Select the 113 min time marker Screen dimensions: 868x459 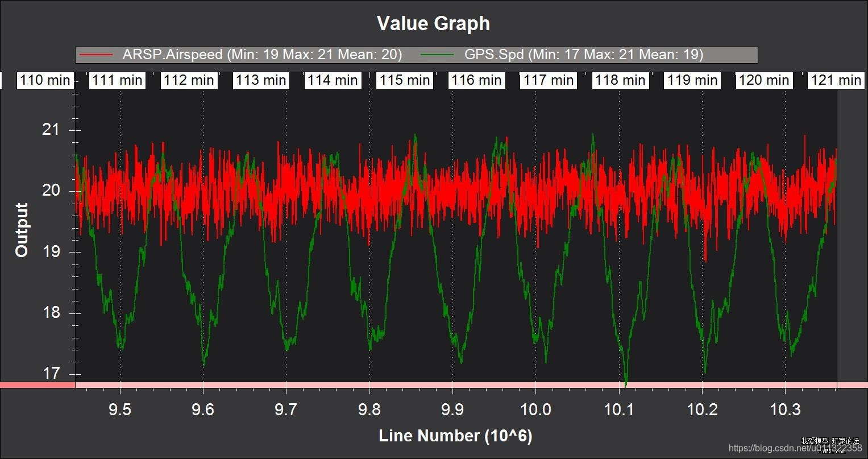coord(261,80)
